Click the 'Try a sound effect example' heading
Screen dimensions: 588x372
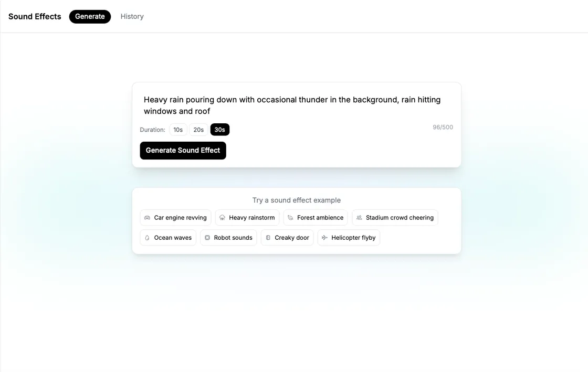point(296,200)
